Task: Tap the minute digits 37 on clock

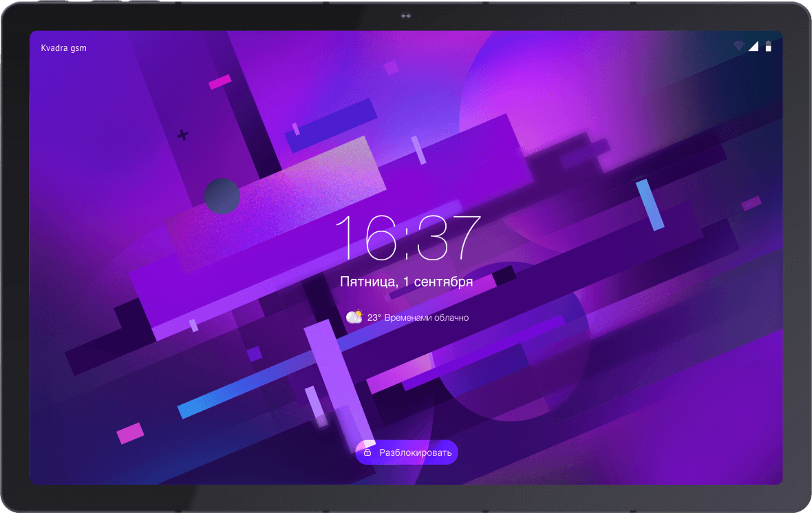Action: [x=448, y=237]
